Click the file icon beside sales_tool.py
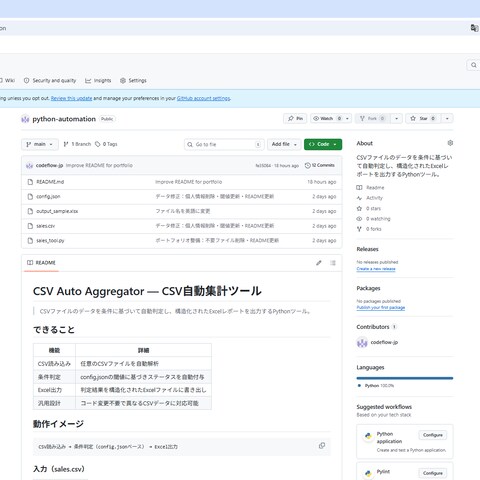The width and height of the screenshot is (480, 480). point(30,241)
